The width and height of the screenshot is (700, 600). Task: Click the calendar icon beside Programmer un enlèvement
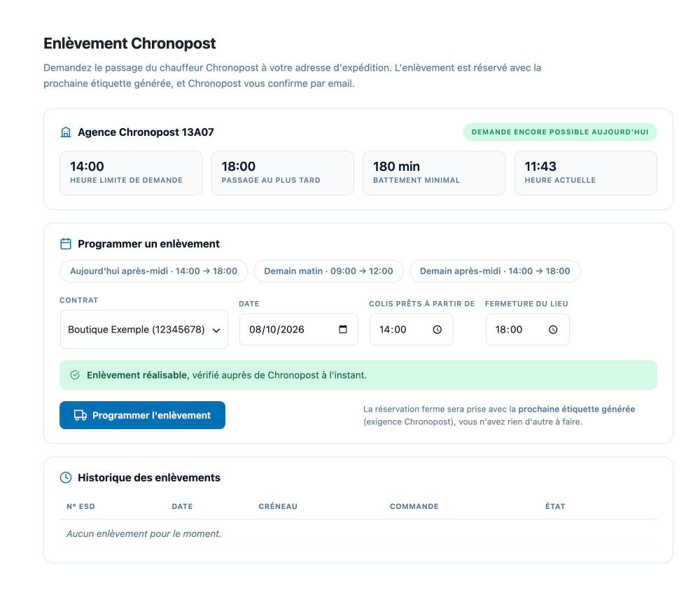pyautogui.click(x=66, y=244)
